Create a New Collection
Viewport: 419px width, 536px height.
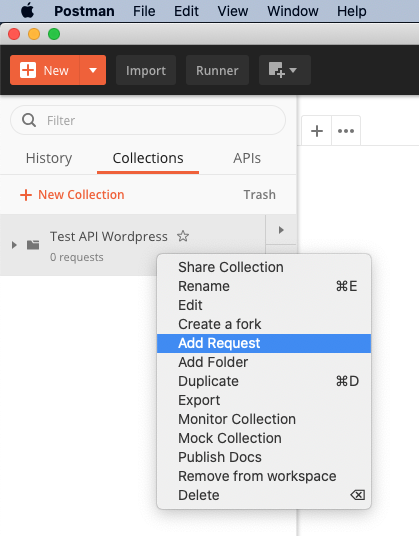click(72, 195)
